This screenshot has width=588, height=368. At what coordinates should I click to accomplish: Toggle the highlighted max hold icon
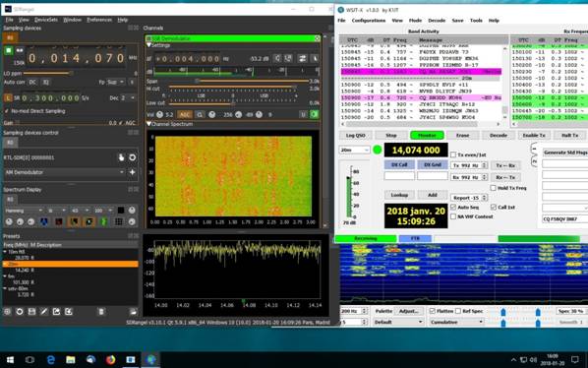89,221
